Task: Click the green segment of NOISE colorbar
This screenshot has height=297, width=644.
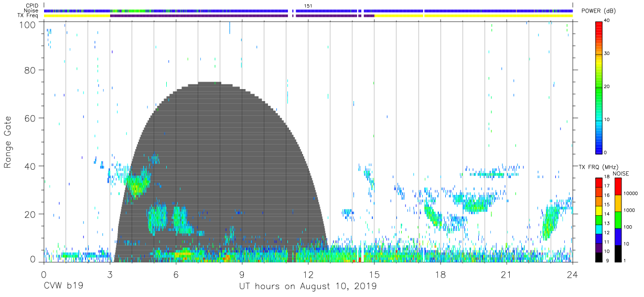Action: 617,219
